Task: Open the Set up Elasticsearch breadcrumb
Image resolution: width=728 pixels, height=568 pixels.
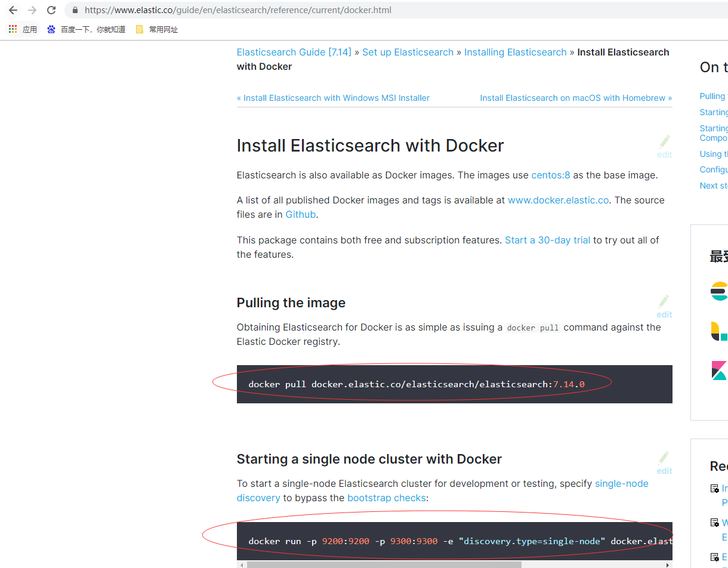Action: point(408,52)
